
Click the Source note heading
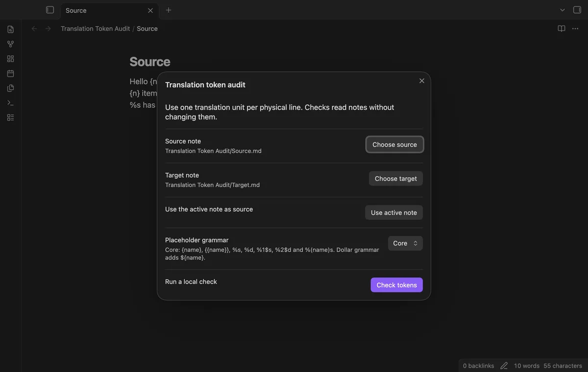click(150, 62)
